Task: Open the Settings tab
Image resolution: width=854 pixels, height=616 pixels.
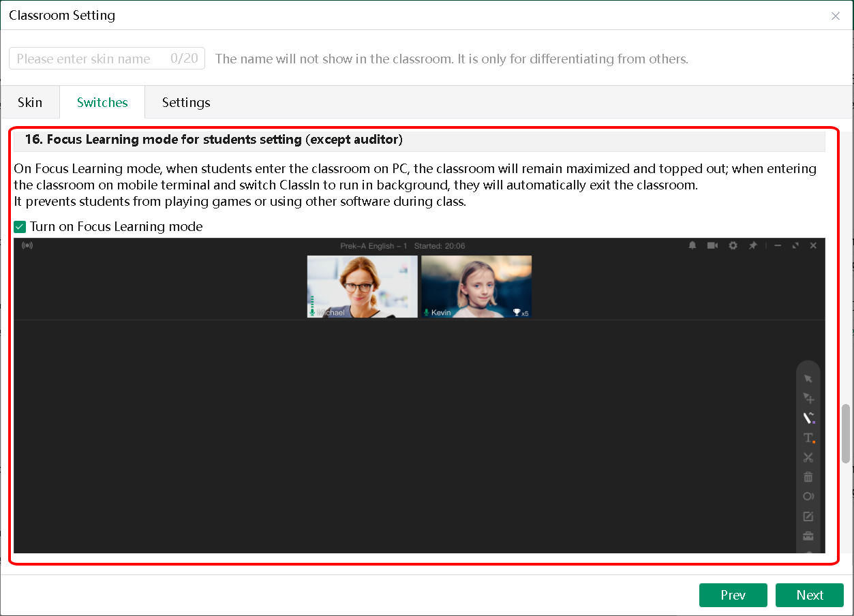Action: [186, 103]
